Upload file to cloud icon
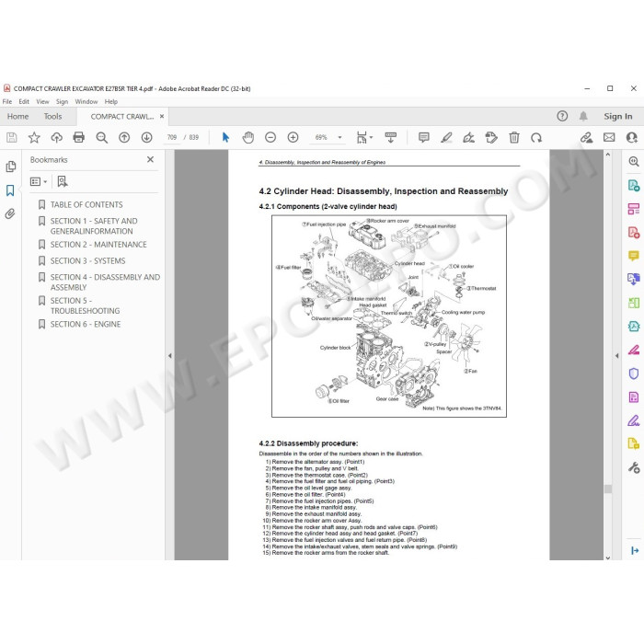The height and width of the screenshot is (644, 644). tap(56, 138)
